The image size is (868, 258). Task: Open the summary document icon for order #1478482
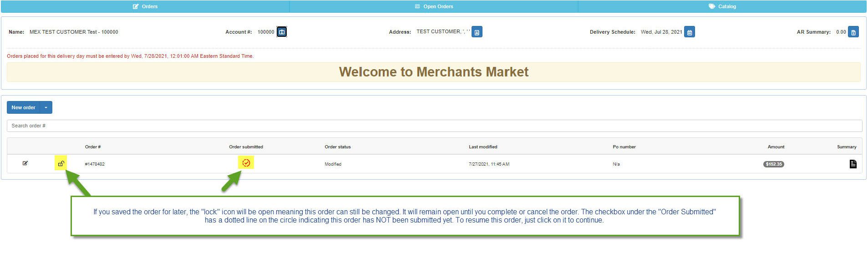coord(853,164)
